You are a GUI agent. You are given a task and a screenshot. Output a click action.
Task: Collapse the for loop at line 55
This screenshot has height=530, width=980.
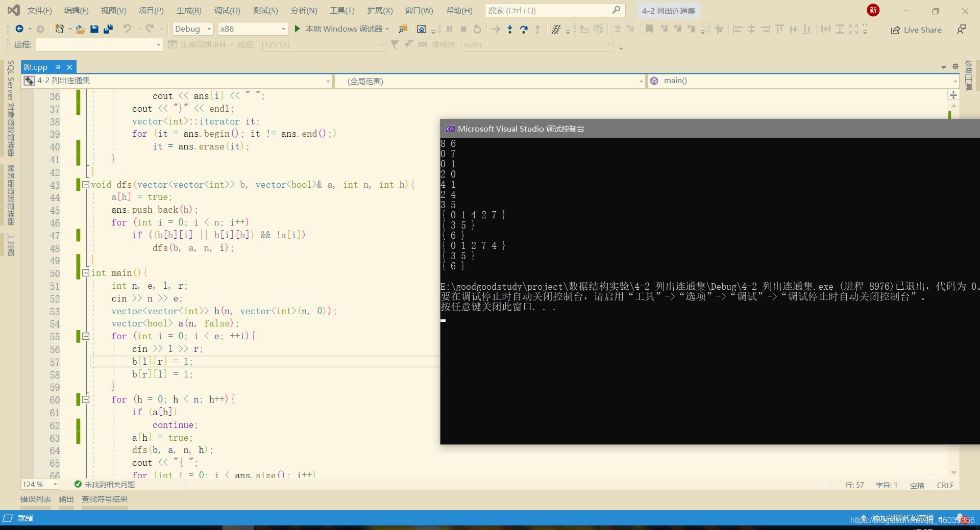point(86,336)
